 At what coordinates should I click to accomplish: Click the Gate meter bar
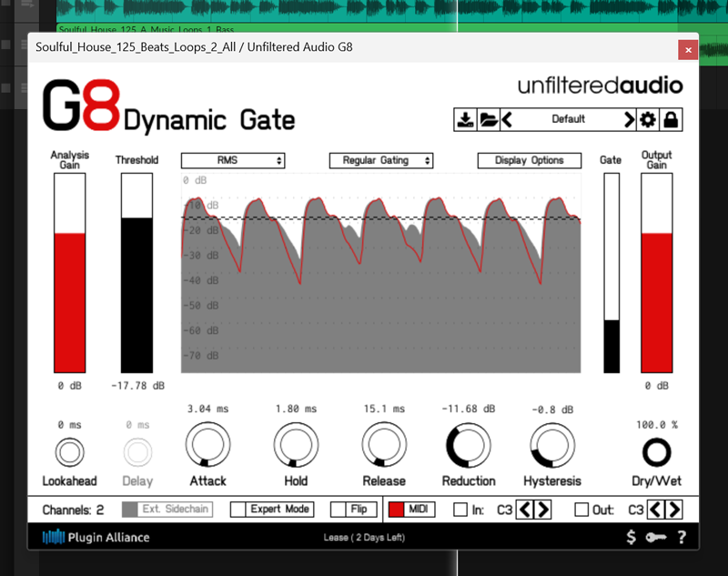[612, 273]
